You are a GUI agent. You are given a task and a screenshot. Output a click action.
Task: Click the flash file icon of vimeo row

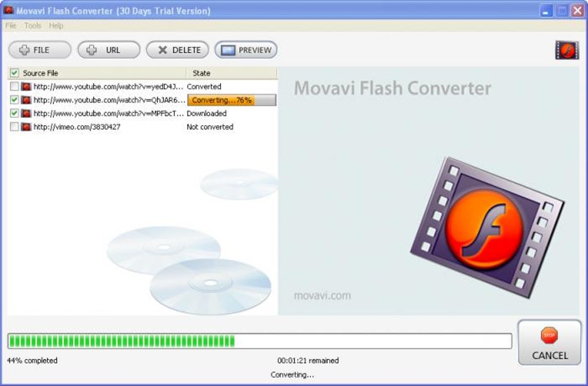tap(26, 126)
